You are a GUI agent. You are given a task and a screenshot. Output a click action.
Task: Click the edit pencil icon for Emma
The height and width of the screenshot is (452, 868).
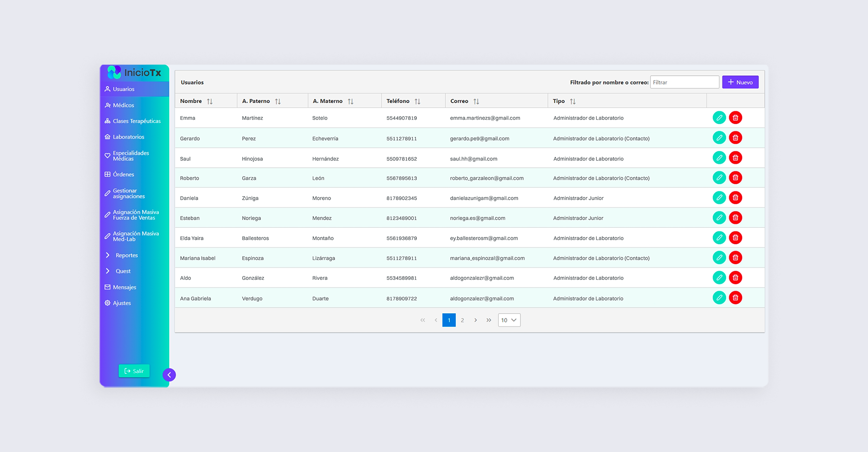(719, 118)
